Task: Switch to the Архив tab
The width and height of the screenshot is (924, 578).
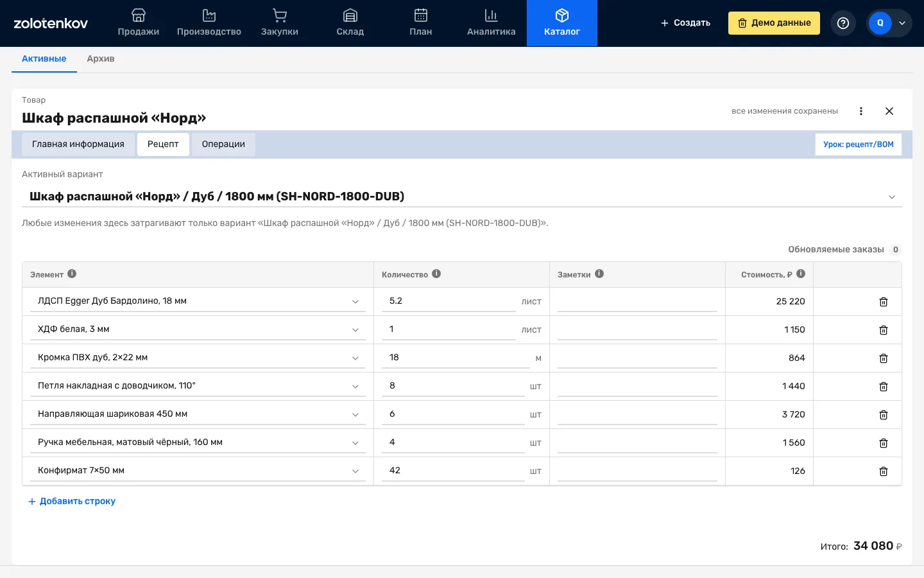Action: point(101,58)
